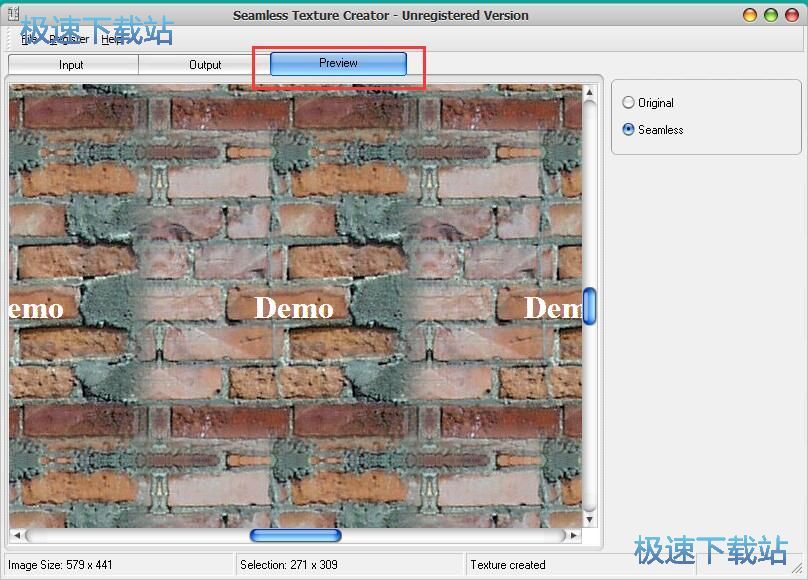Switch to the Preview tab
808x580 pixels.
point(338,63)
